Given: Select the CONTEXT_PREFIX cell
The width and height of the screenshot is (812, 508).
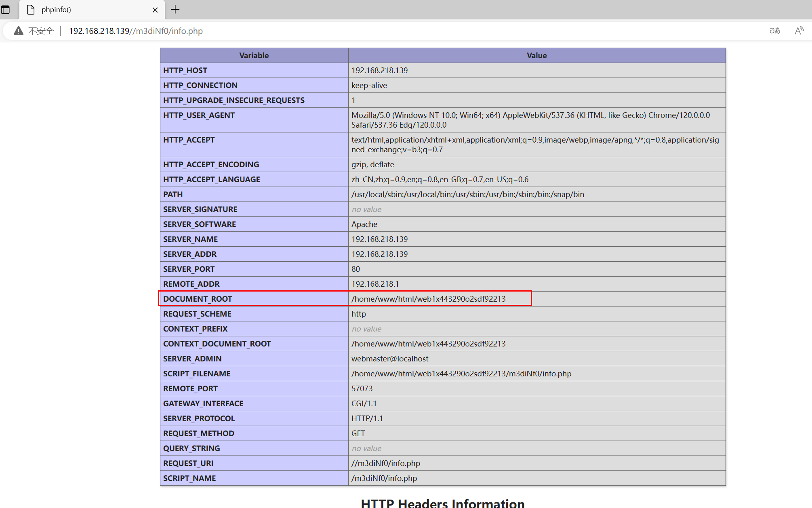Looking at the screenshot, I should [x=254, y=329].
